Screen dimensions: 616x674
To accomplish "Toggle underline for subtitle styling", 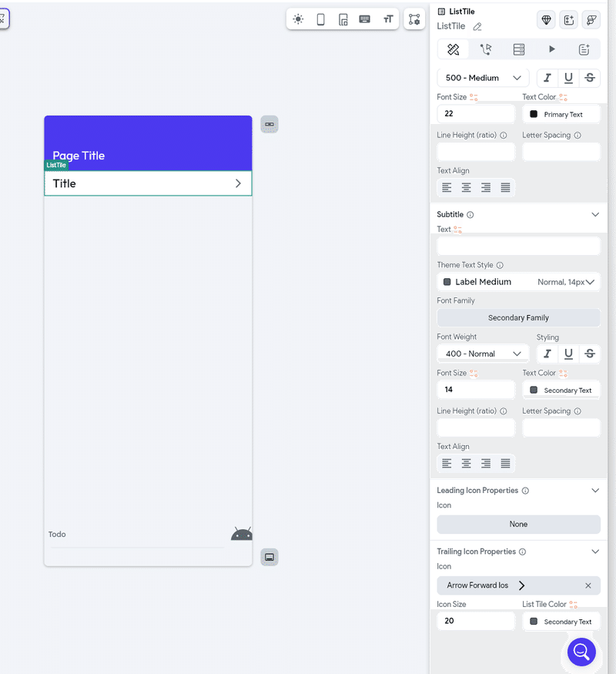I will pyautogui.click(x=568, y=354).
